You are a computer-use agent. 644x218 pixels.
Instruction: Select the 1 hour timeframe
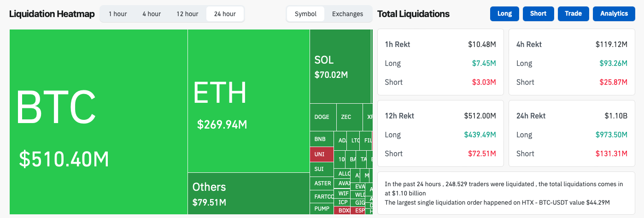tap(117, 14)
